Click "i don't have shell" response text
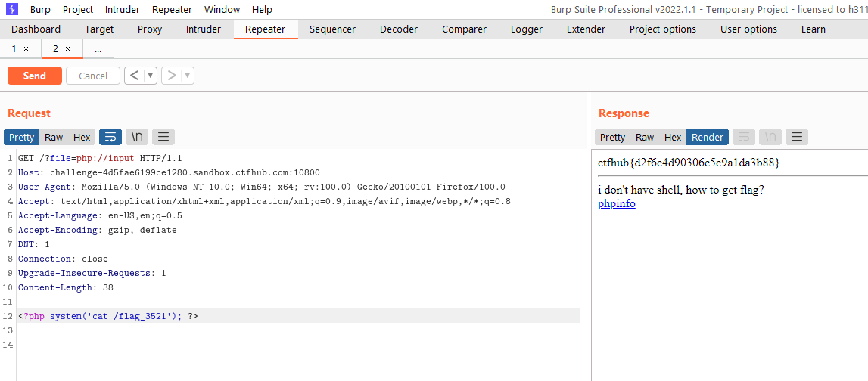 click(x=681, y=190)
